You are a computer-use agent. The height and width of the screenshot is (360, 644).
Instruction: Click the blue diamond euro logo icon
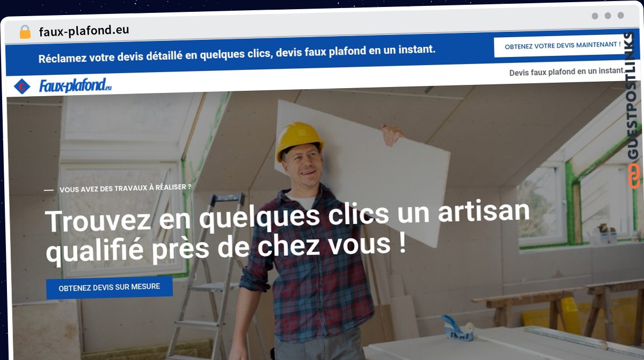[x=22, y=86]
